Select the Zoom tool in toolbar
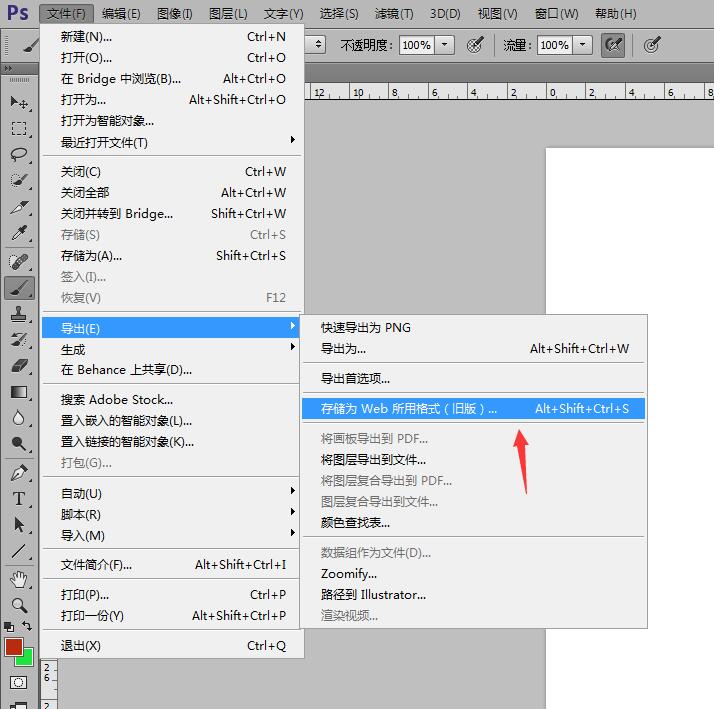714x709 pixels. pos(19,604)
